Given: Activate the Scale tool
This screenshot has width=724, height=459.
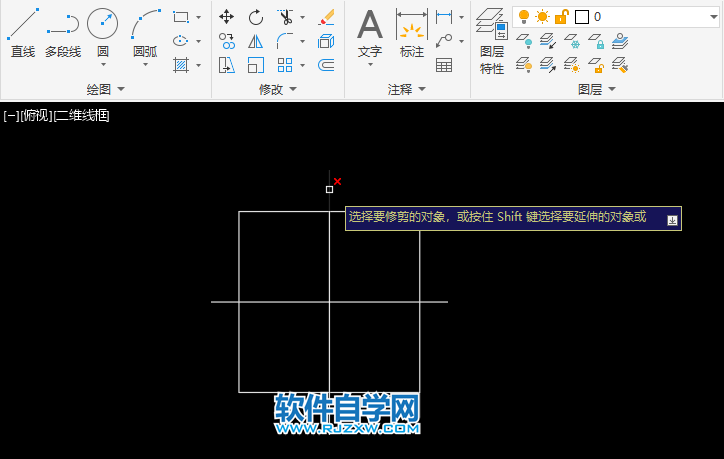Looking at the screenshot, I should click(x=255, y=65).
